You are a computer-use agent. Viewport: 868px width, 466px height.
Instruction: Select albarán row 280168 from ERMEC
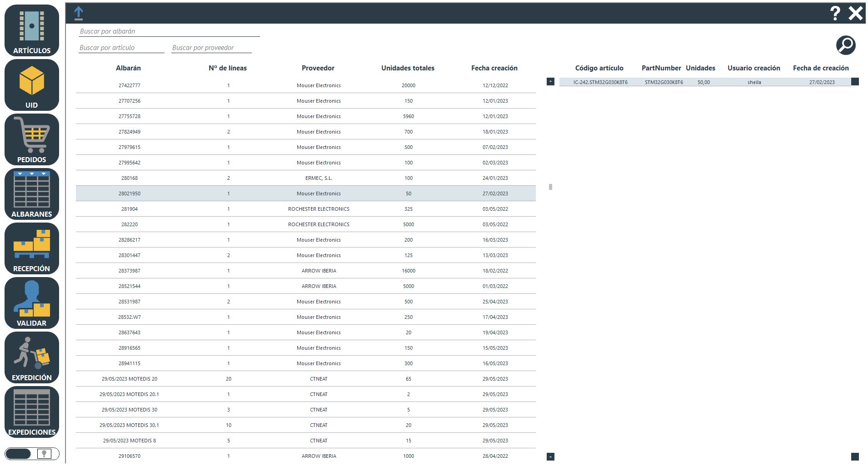[x=305, y=178]
